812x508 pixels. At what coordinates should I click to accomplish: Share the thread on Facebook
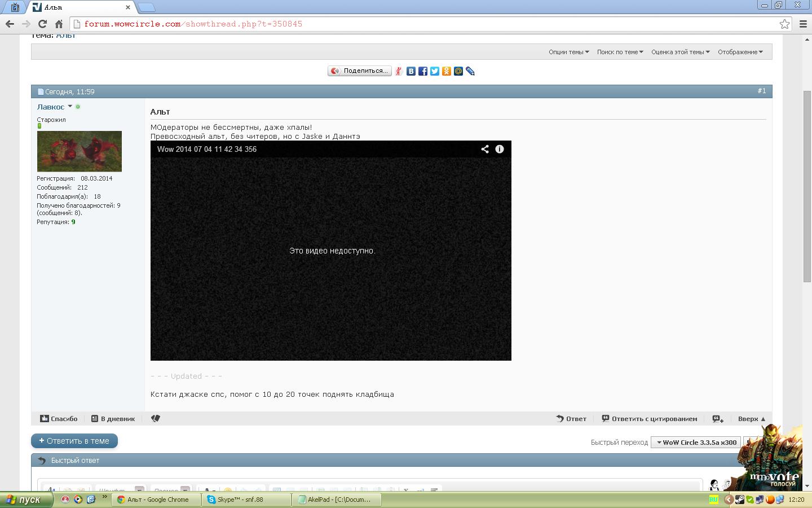pyautogui.click(x=423, y=71)
